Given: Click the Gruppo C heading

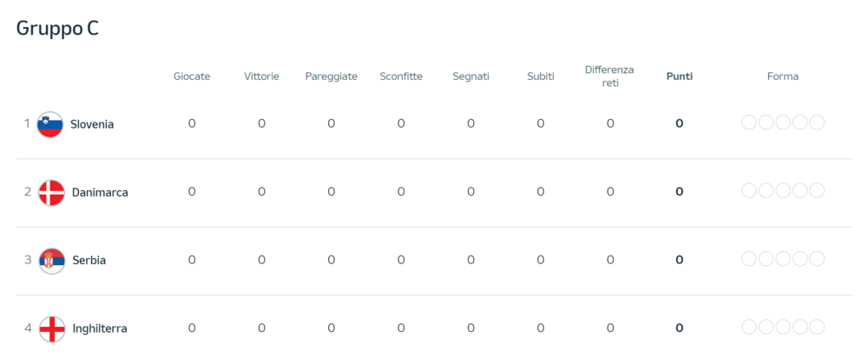Looking at the screenshot, I should (x=57, y=29).
